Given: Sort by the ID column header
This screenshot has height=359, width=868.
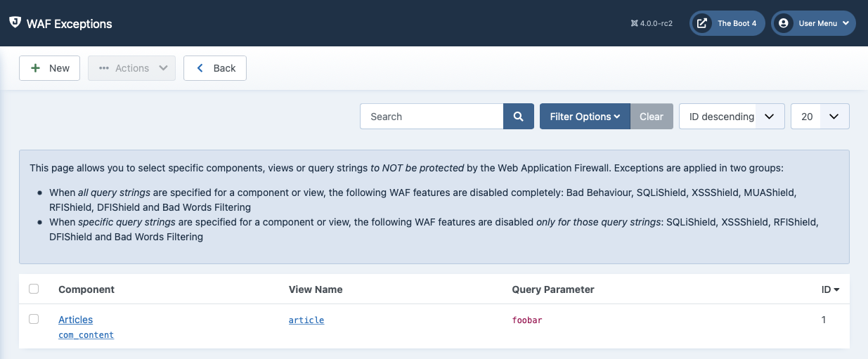Looking at the screenshot, I should click(830, 289).
